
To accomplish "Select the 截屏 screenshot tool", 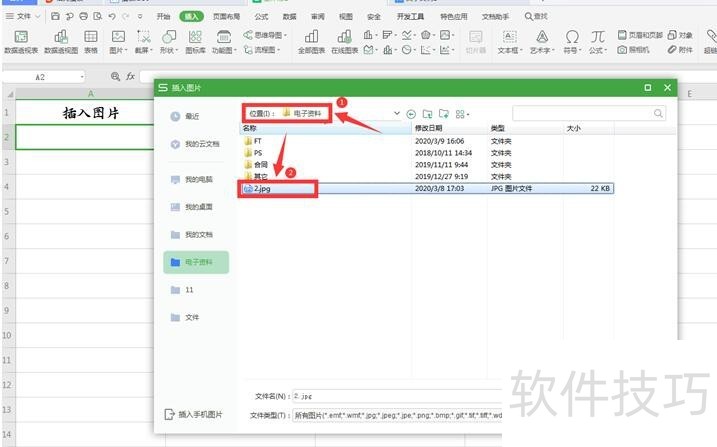I will [x=144, y=42].
